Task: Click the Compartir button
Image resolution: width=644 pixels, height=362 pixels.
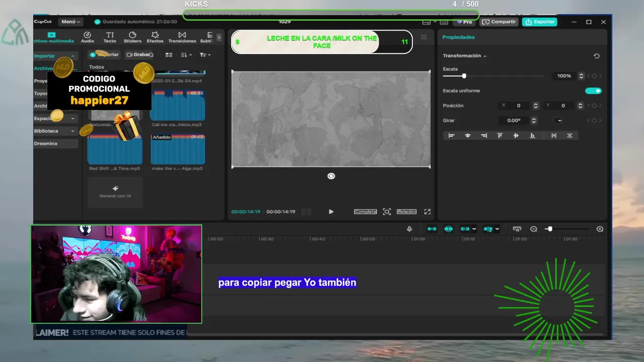Action: point(499,22)
